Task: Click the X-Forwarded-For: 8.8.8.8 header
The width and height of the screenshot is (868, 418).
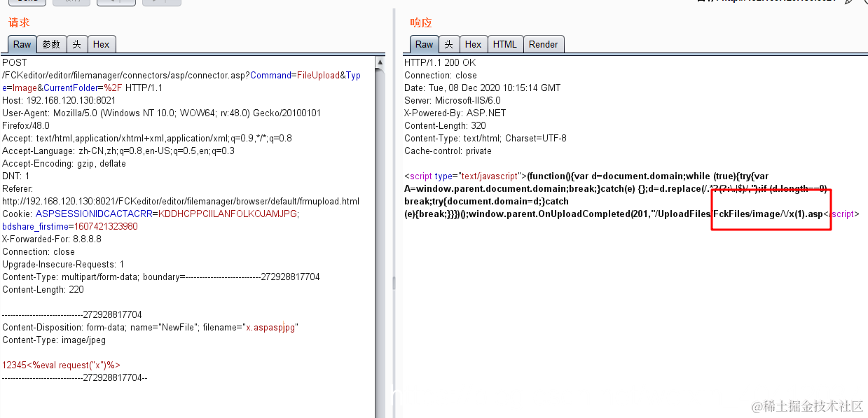Action: coord(52,239)
